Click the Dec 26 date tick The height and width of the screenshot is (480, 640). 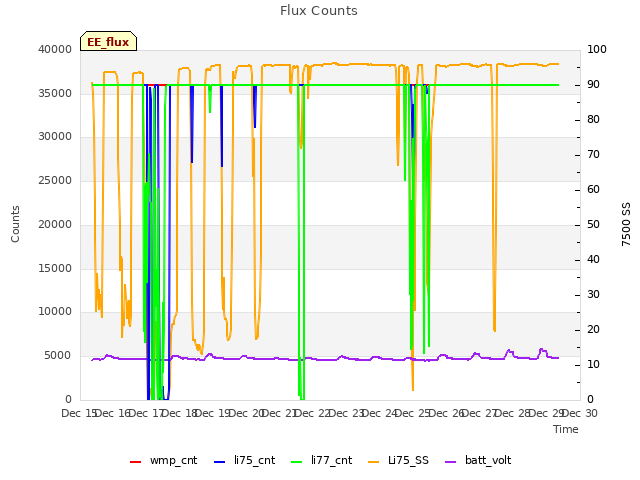coord(447,413)
